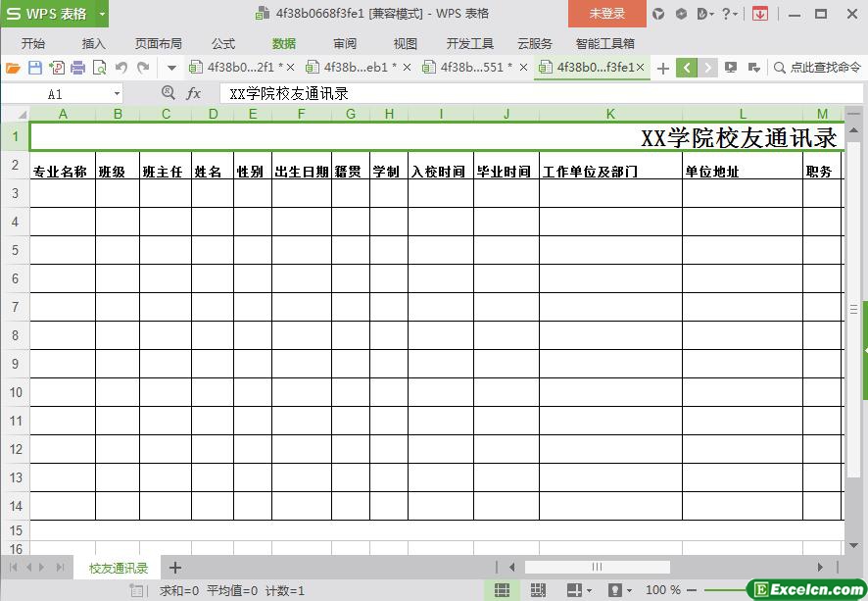This screenshot has width=868, height=601.
Task: Open the 开发工具 ribbon tab
Action: pyautogui.click(x=470, y=44)
